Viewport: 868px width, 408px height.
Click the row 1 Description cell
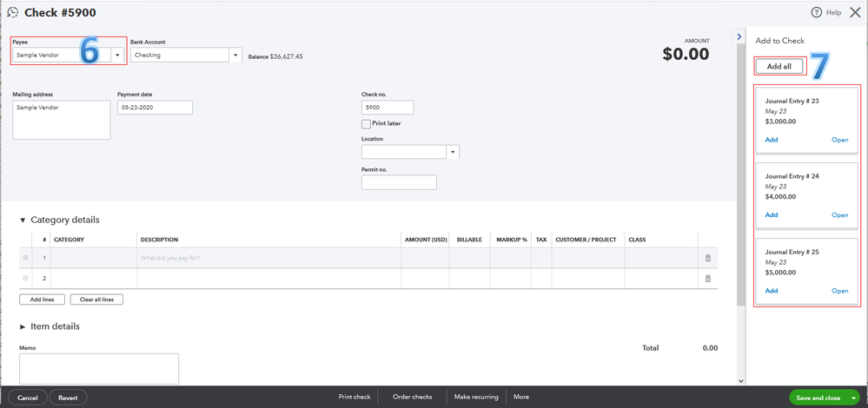pyautogui.click(x=269, y=258)
